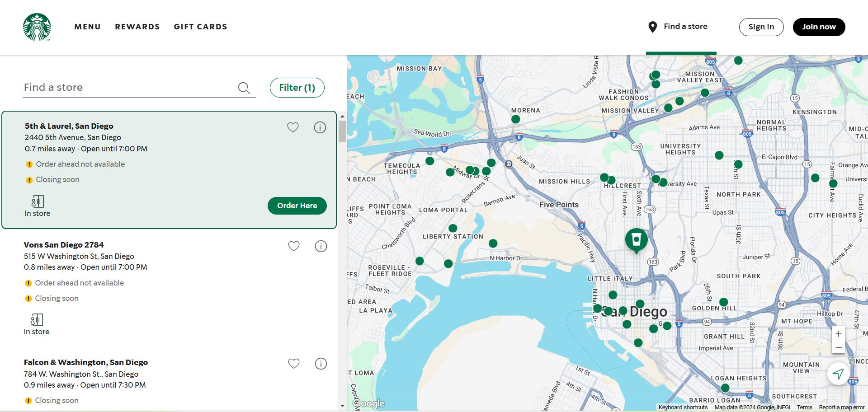Select the 5th & Laurel, San Diego store name

69,126
